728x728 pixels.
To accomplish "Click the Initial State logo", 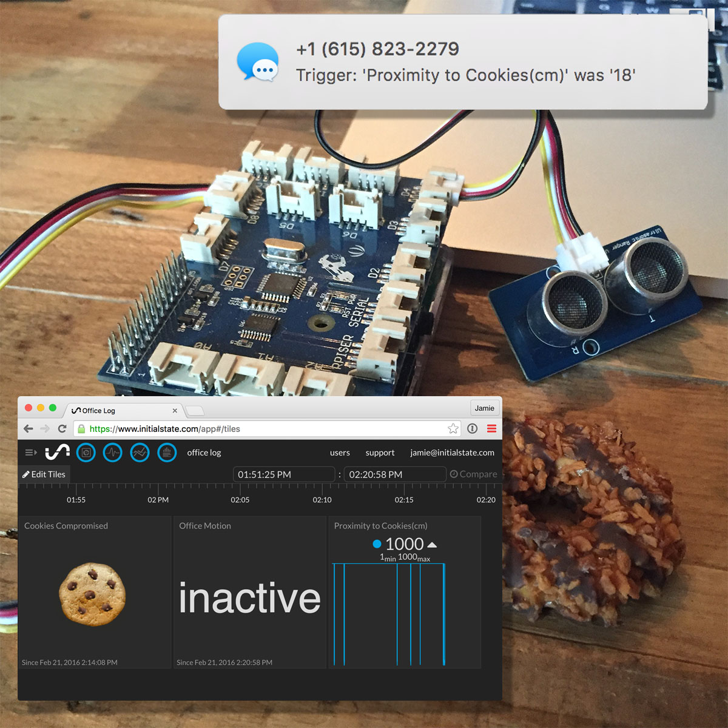I will point(58,452).
